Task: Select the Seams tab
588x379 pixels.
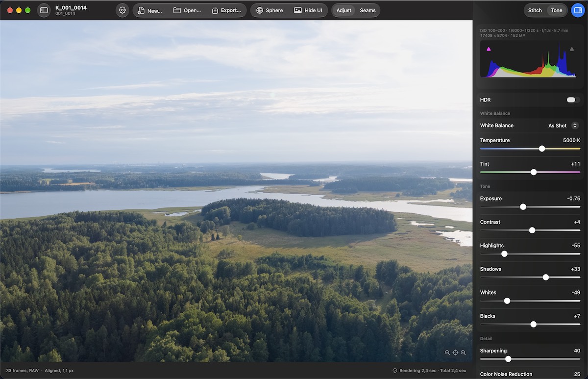Action: pos(367,10)
